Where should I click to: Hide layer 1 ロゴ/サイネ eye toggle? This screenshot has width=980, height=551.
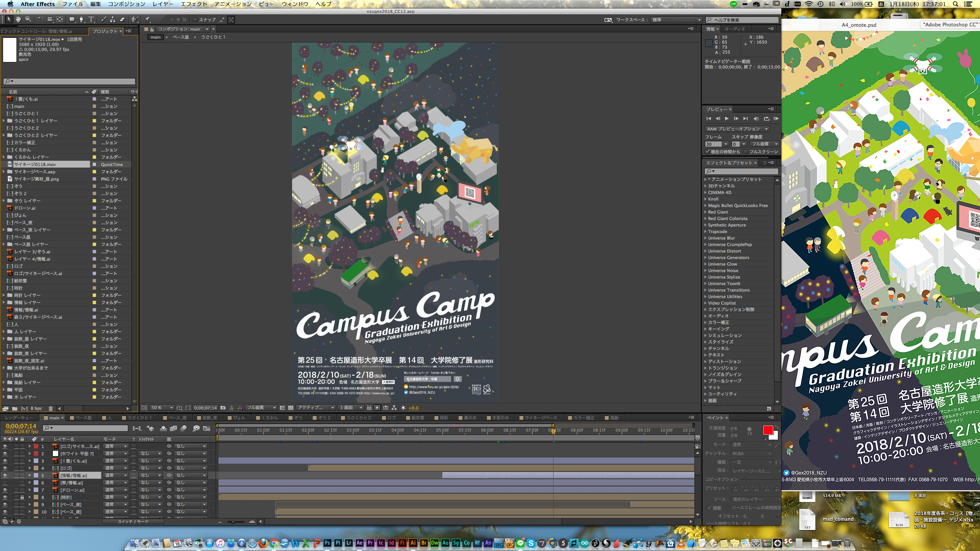(x=5, y=447)
